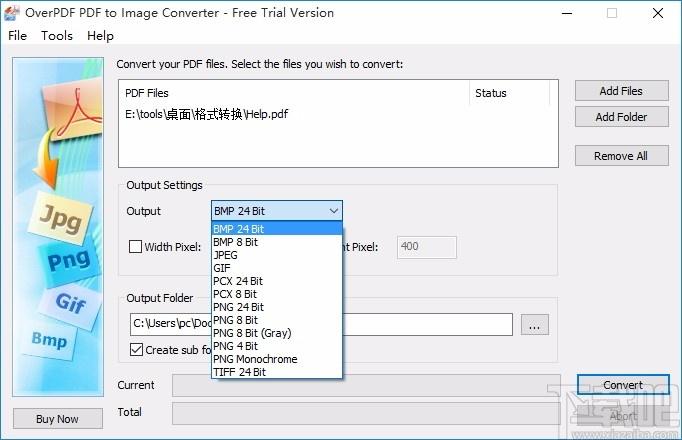Select TIFF 24 Bit option

point(277,372)
